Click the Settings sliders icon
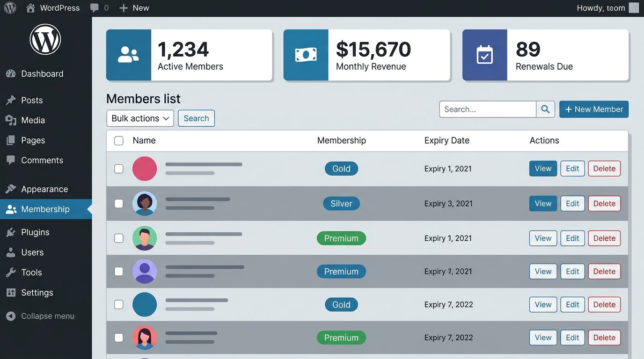The image size is (644, 359). 11,293
